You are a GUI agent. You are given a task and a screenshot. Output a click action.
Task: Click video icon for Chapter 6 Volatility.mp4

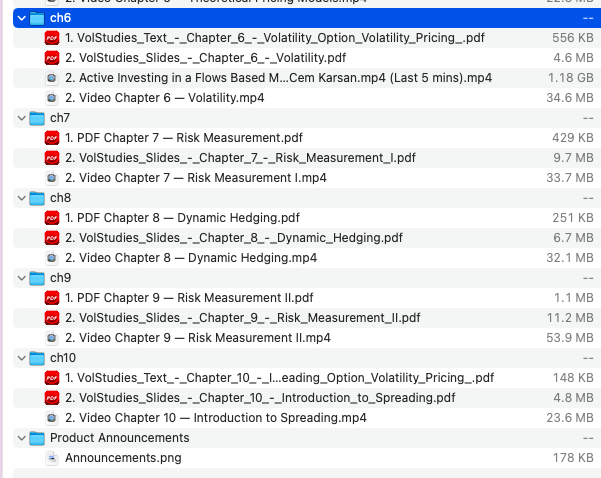point(52,98)
